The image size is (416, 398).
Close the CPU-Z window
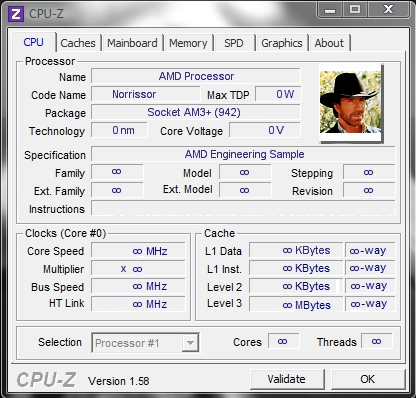388,10
